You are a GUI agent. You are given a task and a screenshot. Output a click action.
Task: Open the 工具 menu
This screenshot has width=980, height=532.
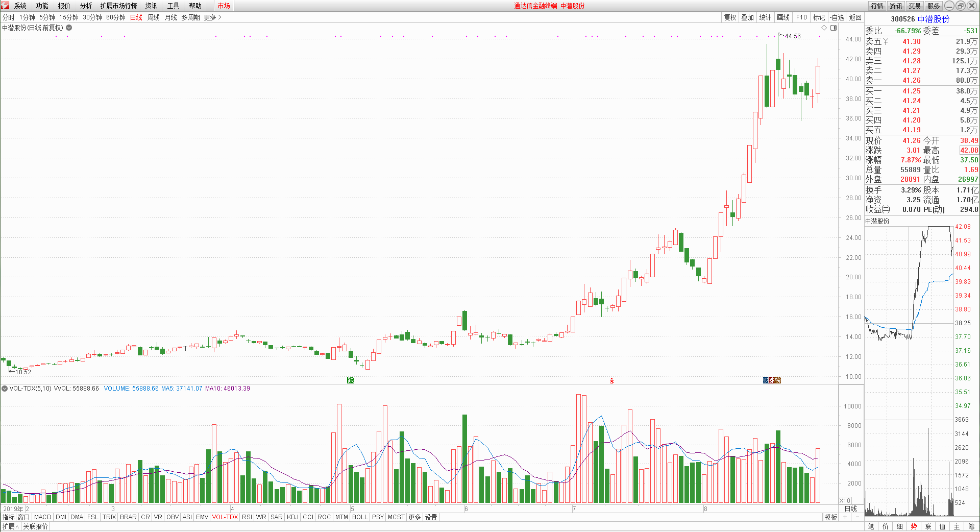174,6
